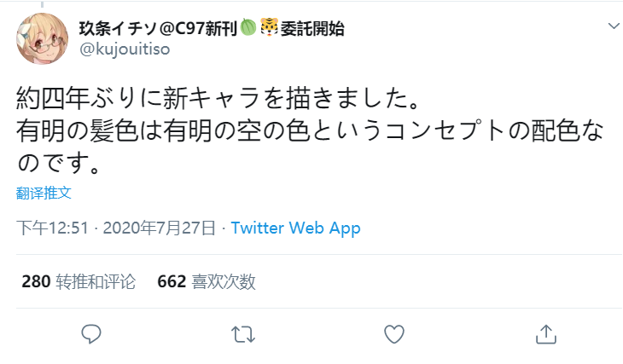View the 662 喜欢次数 list
This screenshot has height=364, width=623.
[207, 281]
